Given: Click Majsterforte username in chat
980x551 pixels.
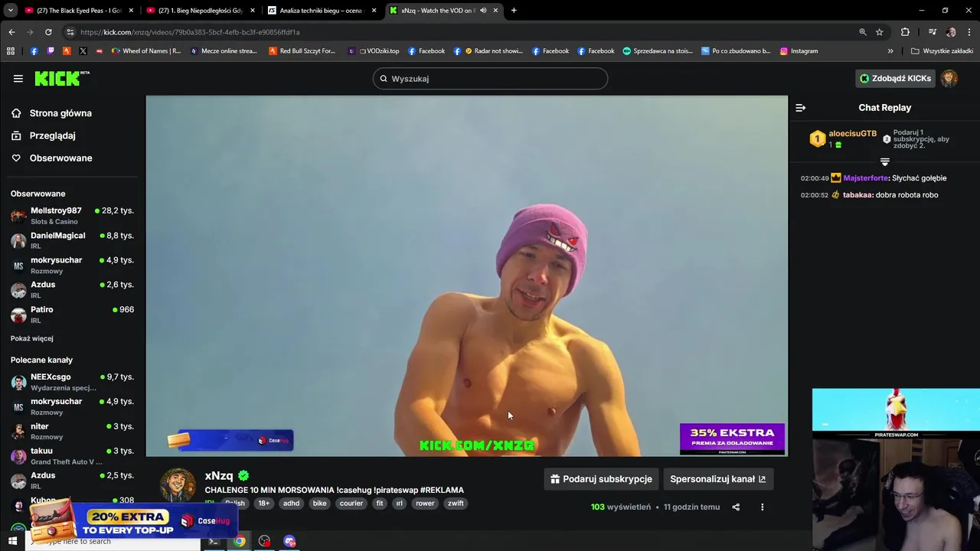Looking at the screenshot, I should click(x=866, y=178).
